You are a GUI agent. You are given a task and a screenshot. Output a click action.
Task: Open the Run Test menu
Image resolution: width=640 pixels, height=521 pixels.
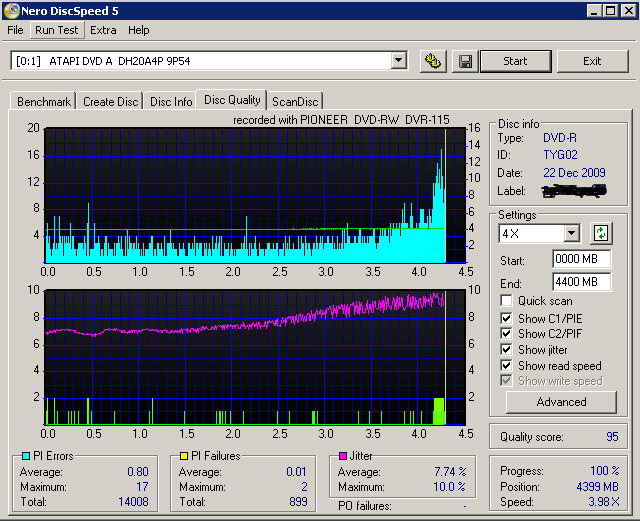56,30
